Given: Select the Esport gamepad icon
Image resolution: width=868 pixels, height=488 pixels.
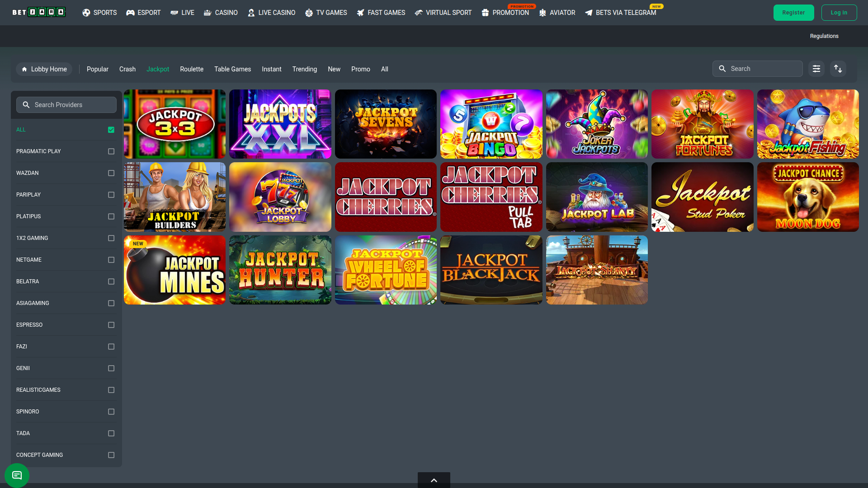Looking at the screenshot, I should (x=130, y=13).
